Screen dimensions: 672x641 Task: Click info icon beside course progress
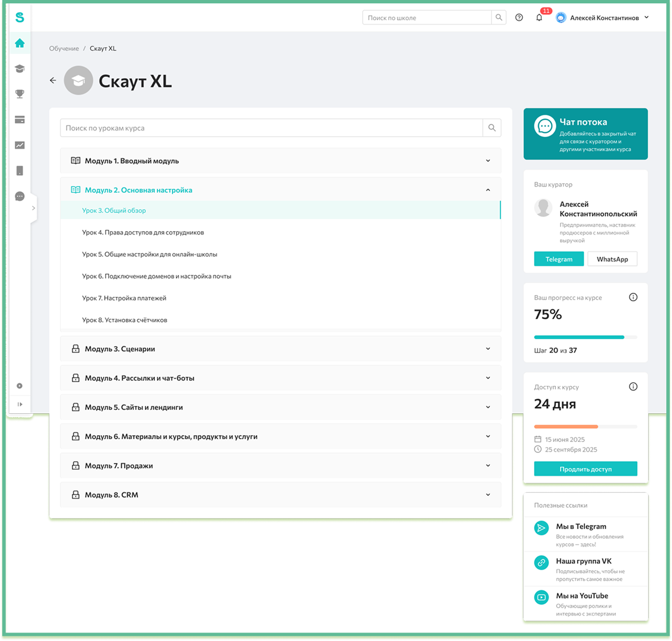633,297
